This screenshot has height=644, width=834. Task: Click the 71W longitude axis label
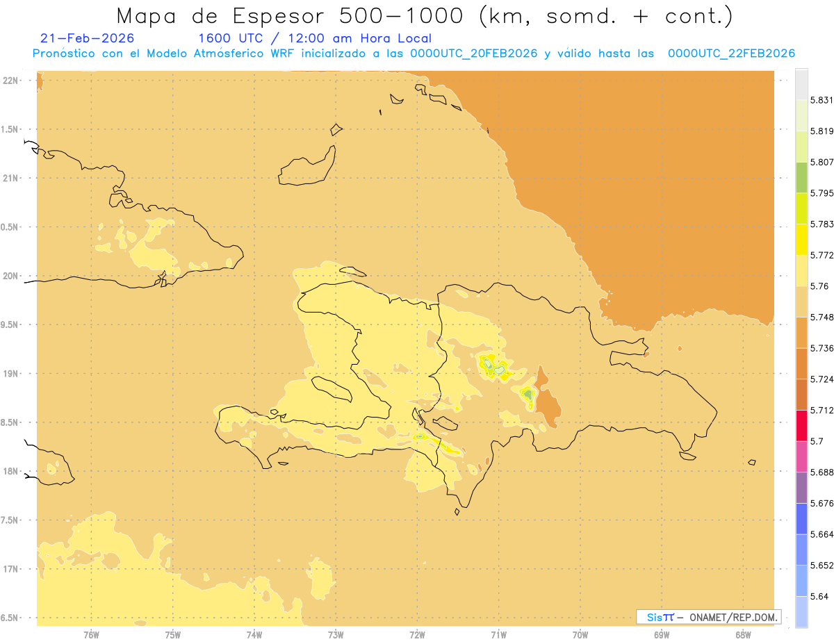pos(498,634)
